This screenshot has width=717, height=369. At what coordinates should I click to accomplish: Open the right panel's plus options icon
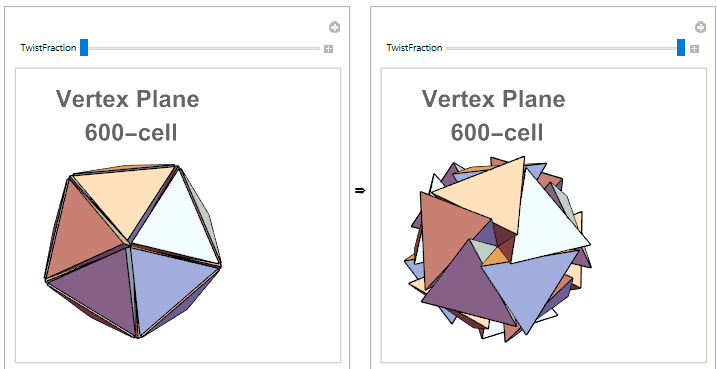[700, 27]
